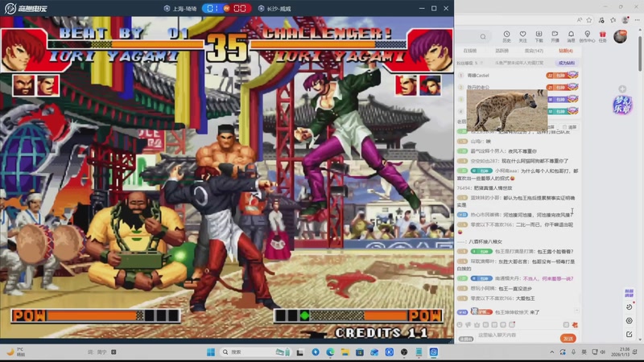Click the orange 发送 send button
644x362 pixels.
(568, 339)
